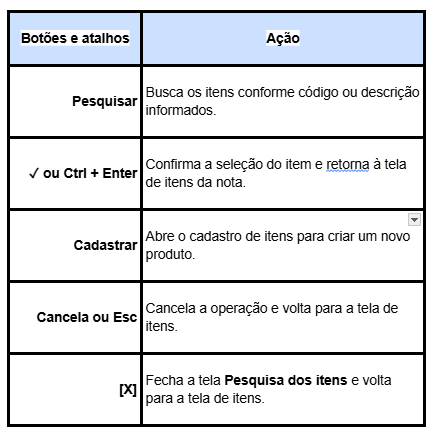Click the word 'produto.' in Cadastrar row
Viewport: 436px width, 430px height.
170,255
